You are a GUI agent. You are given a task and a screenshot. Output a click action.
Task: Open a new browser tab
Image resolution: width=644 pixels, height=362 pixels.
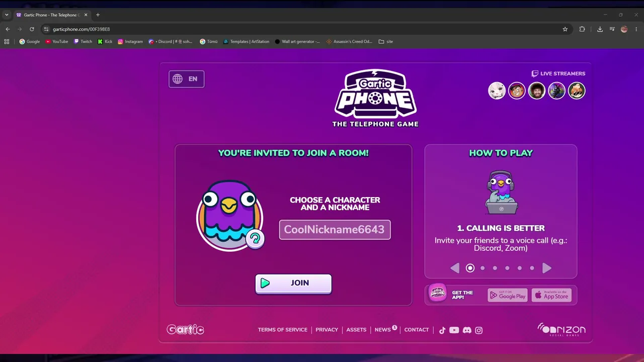tap(98, 15)
